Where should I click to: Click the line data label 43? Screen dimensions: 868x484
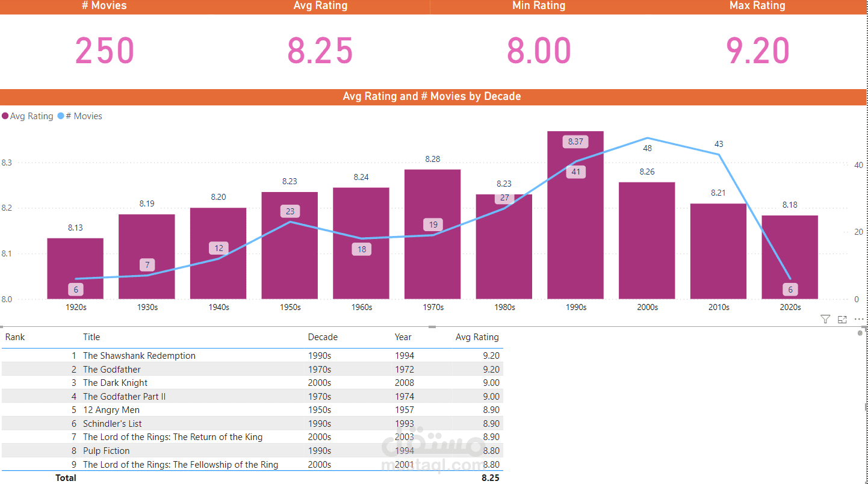coord(719,144)
